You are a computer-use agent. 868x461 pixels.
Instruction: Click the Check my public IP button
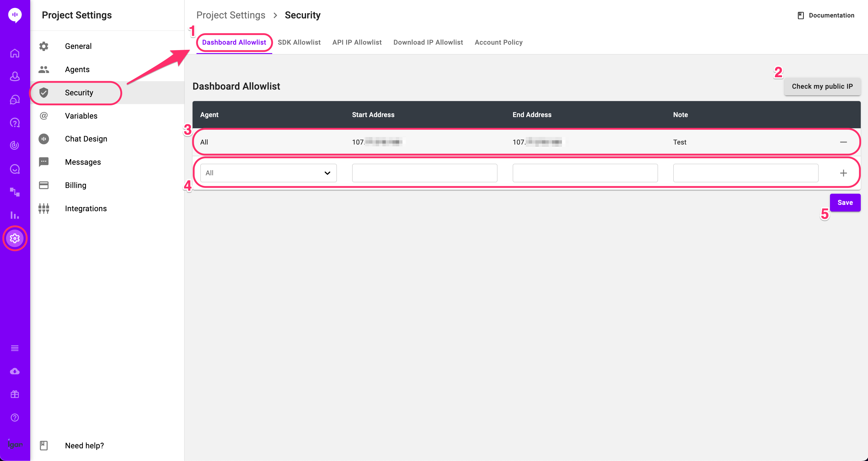pyautogui.click(x=822, y=86)
